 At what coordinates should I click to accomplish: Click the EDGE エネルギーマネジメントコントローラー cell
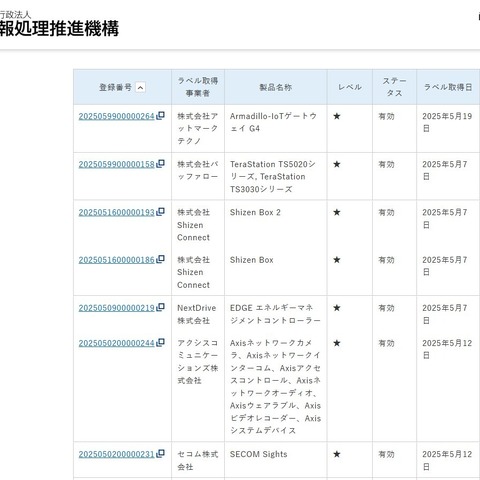point(275,314)
